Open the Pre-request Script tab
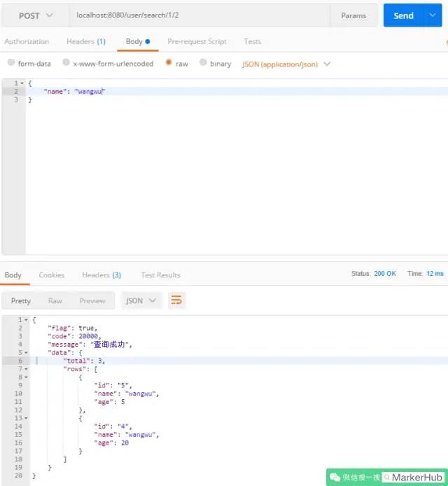The width and height of the screenshot is (448, 486). coord(197,41)
